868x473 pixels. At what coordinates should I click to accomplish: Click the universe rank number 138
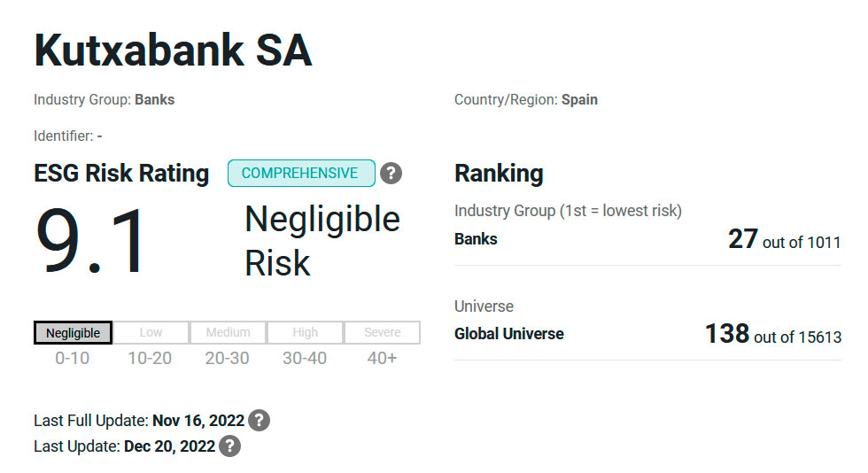pos(726,334)
